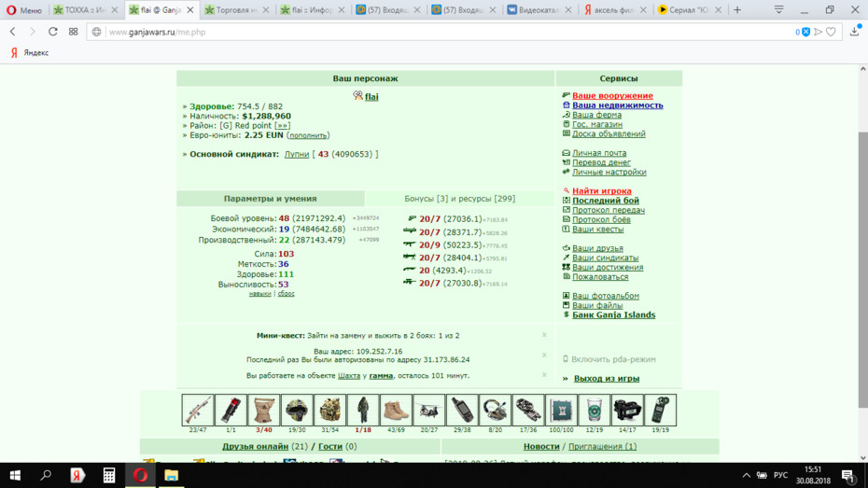Open the Ваше вооружение link
This screenshot has height=488, width=868.
(x=612, y=96)
